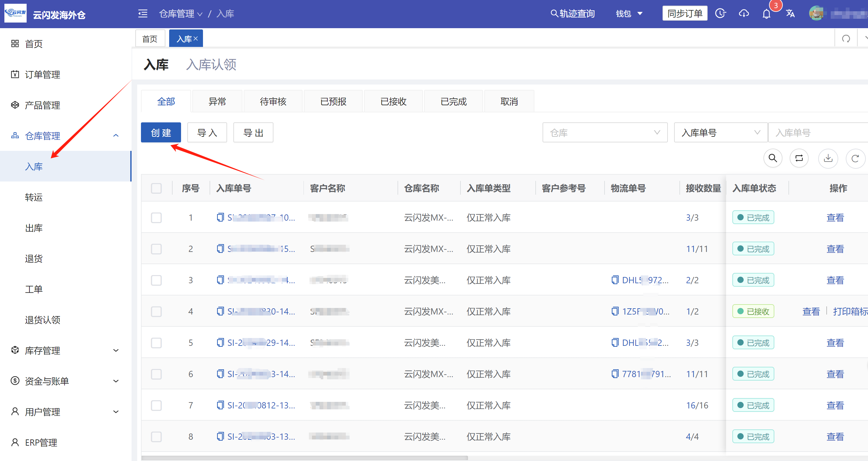Tick the checkbox for row 8

156,437
